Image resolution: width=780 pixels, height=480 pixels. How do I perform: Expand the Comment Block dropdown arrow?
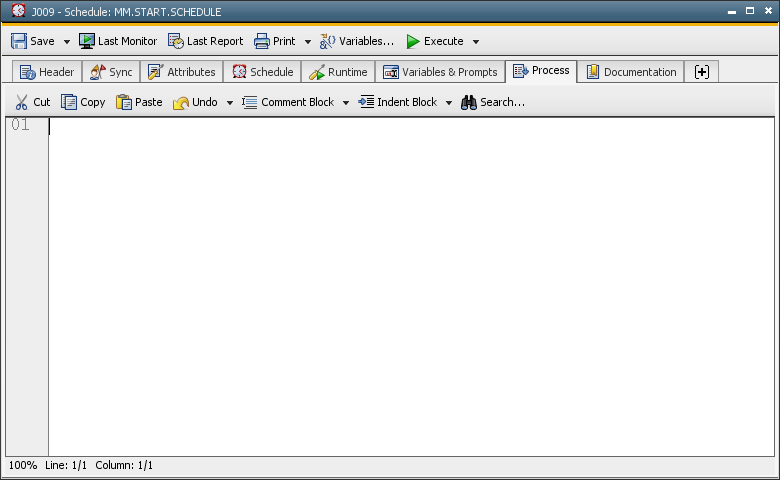click(346, 103)
